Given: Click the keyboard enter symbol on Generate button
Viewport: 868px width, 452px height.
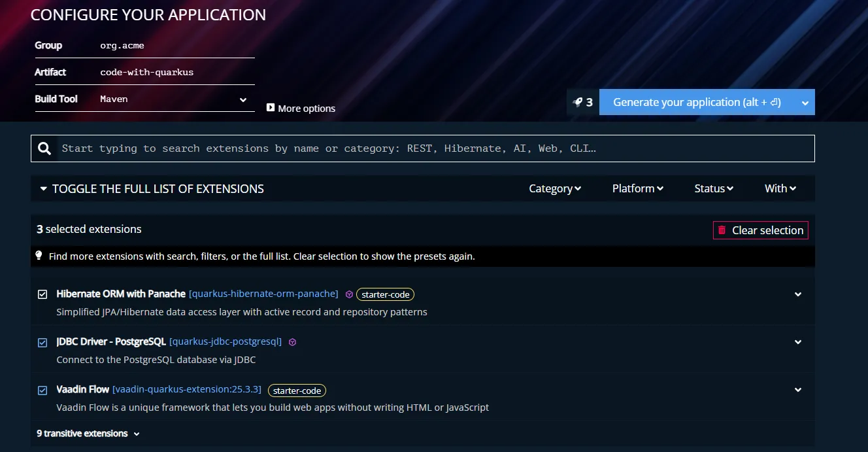Looking at the screenshot, I should [775, 102].
